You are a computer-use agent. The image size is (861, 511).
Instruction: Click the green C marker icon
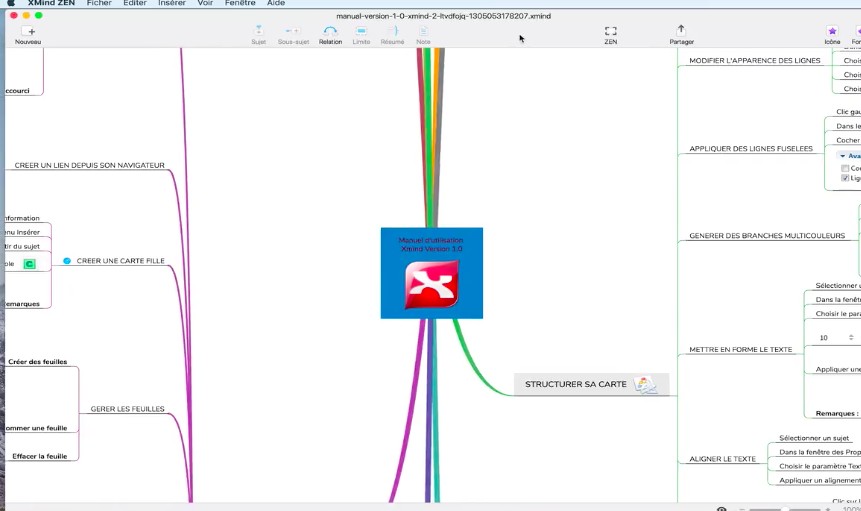(29, 264)
